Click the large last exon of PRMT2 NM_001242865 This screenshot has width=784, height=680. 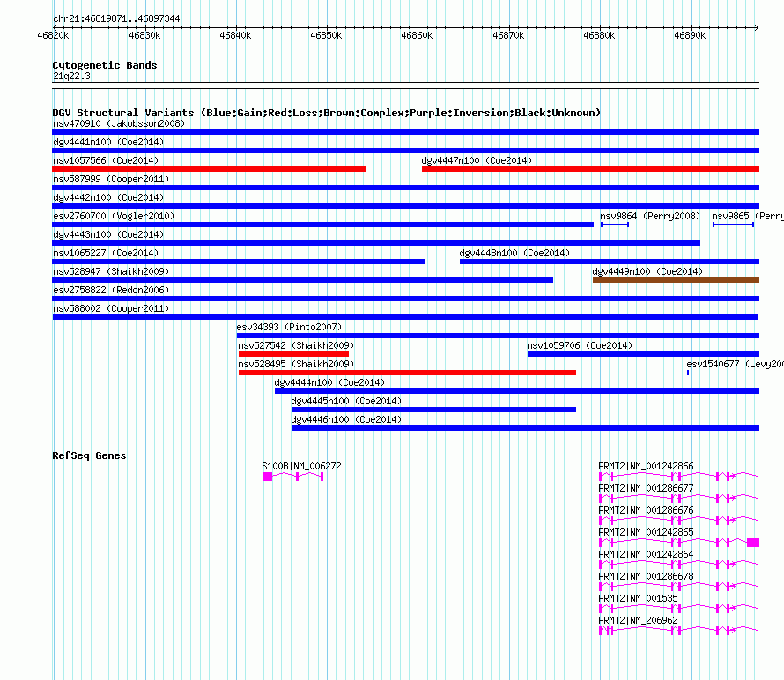pos(753,543)
